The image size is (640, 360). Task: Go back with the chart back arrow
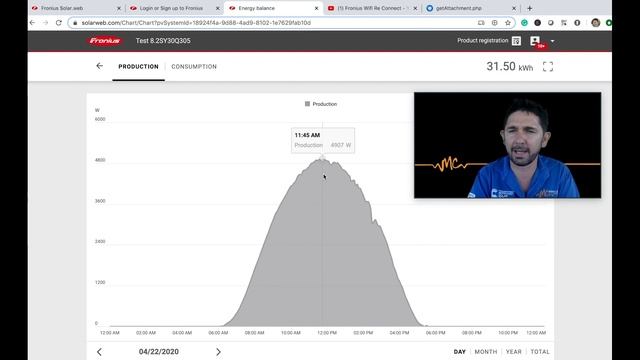point(100,66)
